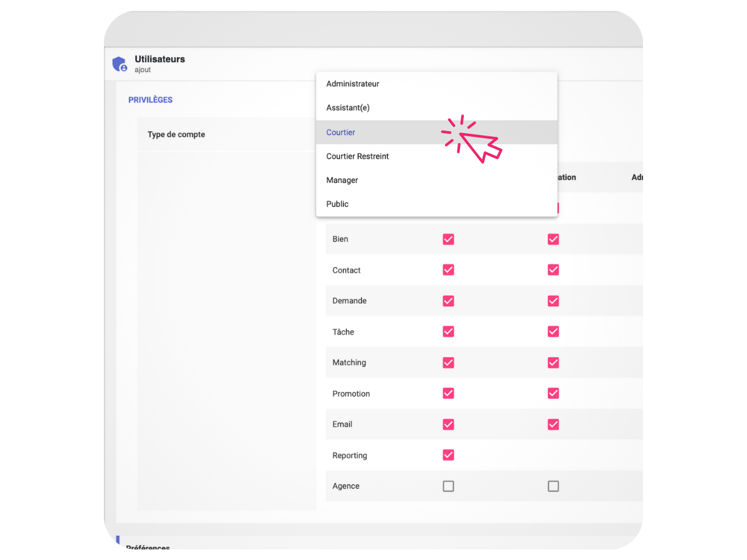Click the Type de compte label
Image resolution: width=747 pixels, height=560 pixels.
(176, 134)
